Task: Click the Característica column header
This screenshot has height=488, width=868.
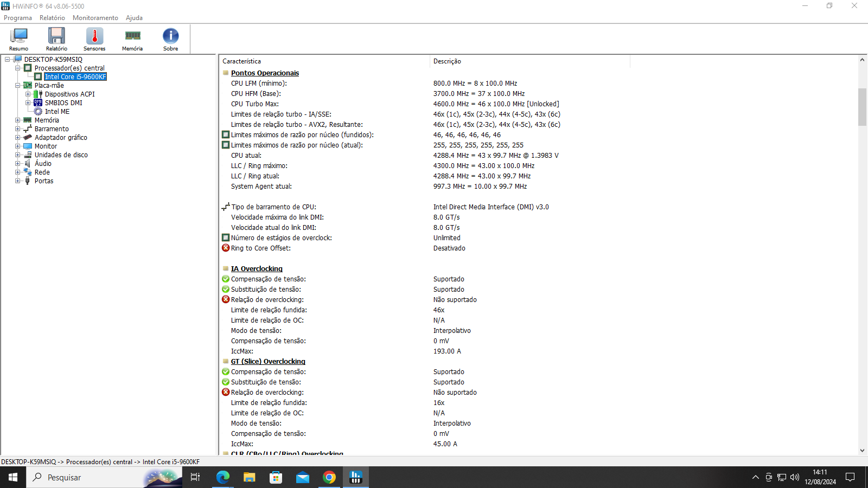Action: click(x=324, y=61)
